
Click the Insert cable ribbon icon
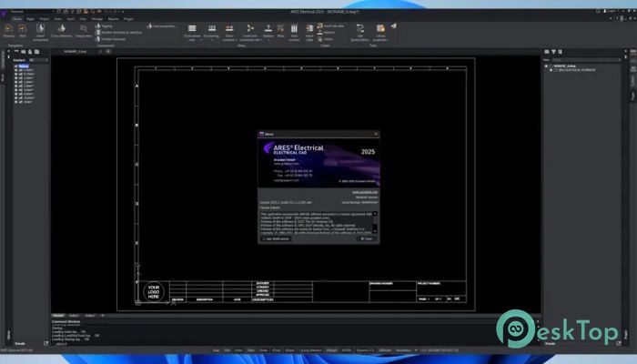[x=309, y=28]
